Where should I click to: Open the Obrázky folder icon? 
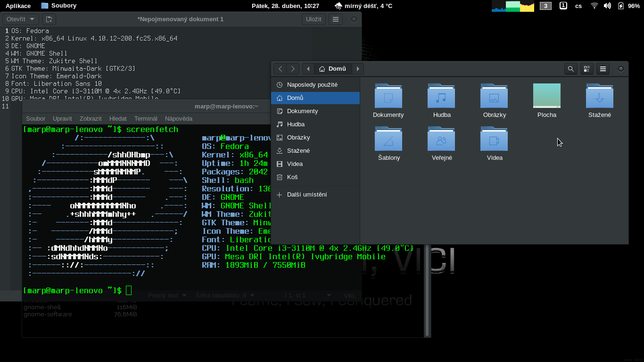494,96
